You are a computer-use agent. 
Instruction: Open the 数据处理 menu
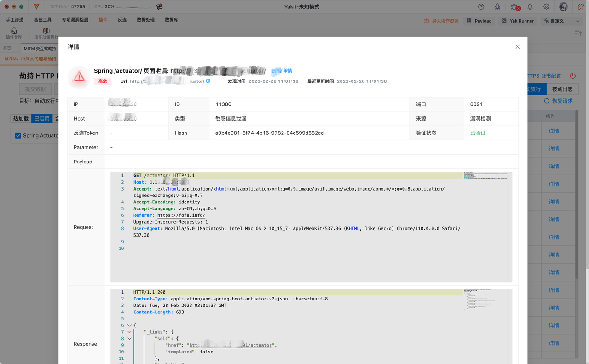tap(146, 20)
